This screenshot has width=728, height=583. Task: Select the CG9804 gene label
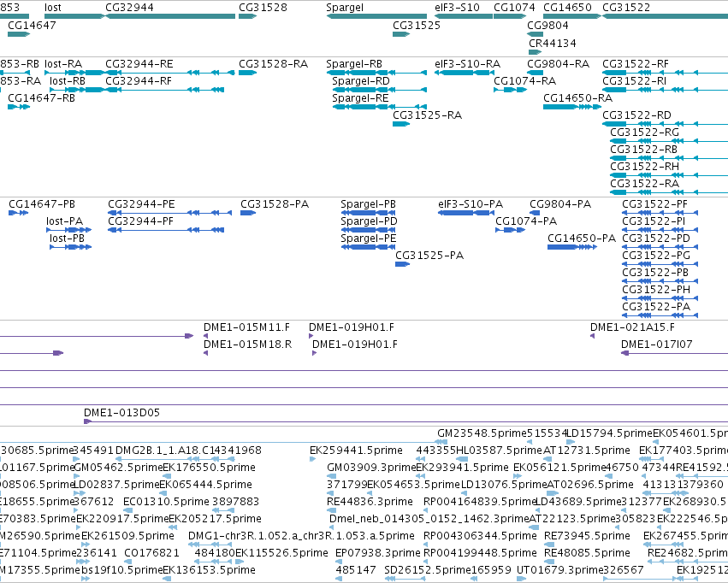[x=547, y=25]
